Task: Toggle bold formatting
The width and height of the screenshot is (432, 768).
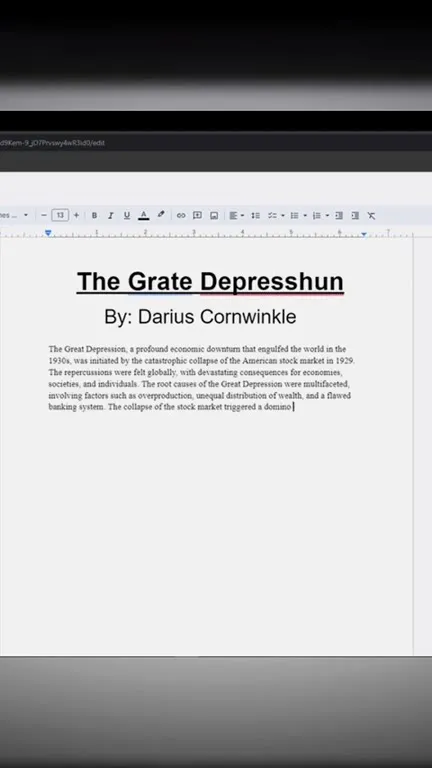Action: [94, 216]
